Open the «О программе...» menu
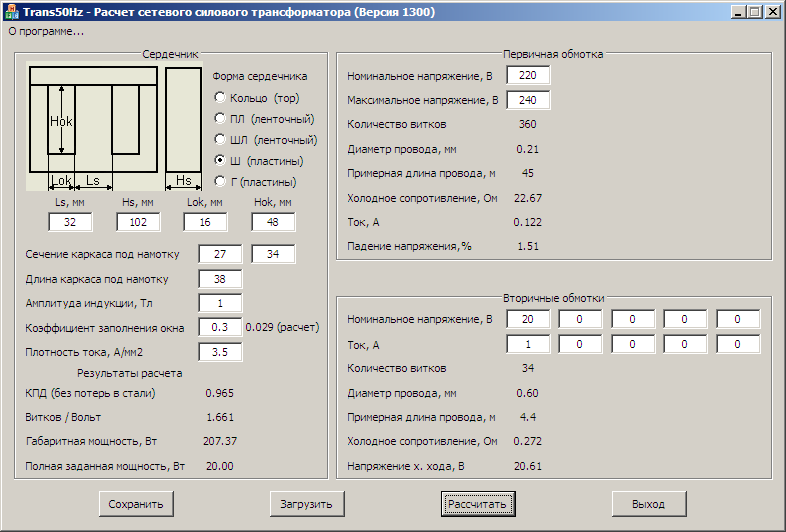 pyautogui.click(x=46, y=32)
